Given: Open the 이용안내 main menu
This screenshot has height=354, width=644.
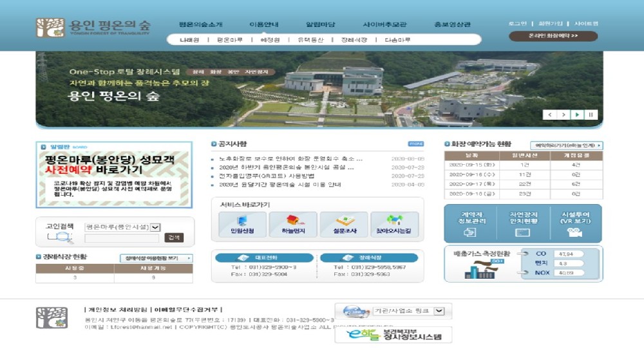Looking at the screenshot, I should point(264,24).
